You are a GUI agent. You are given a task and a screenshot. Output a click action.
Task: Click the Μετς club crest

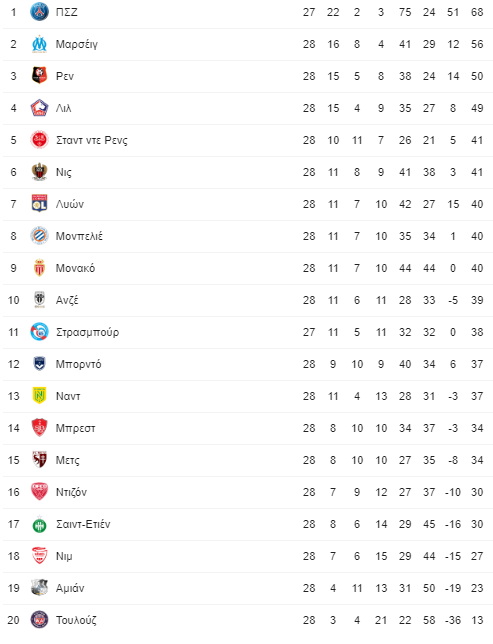point(39,460)
